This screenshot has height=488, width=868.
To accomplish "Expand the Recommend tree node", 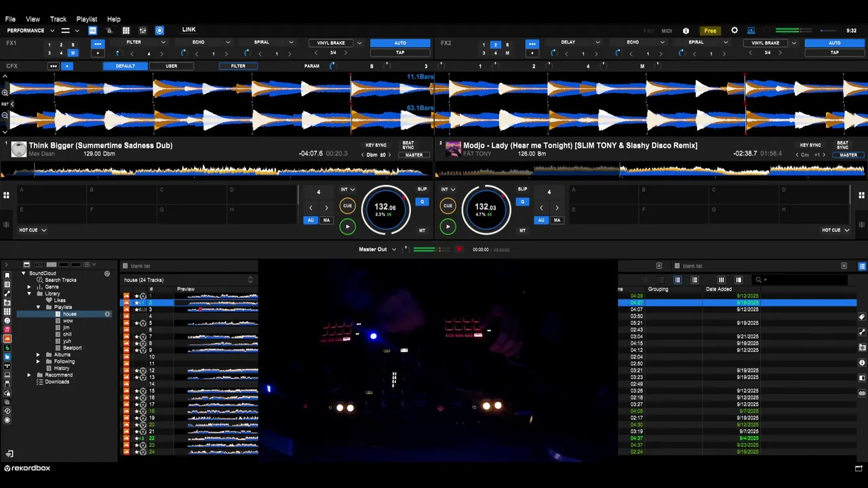I will coord(29,375).
